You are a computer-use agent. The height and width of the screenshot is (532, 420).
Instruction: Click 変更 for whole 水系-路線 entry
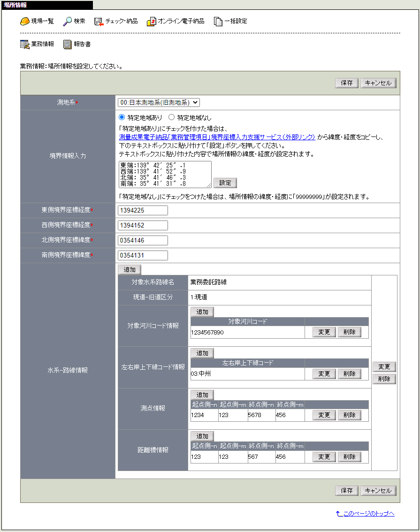coord(384,367)
